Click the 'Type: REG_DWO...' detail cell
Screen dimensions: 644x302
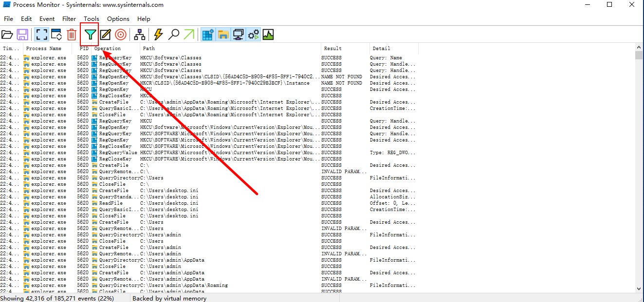point(392,153)
